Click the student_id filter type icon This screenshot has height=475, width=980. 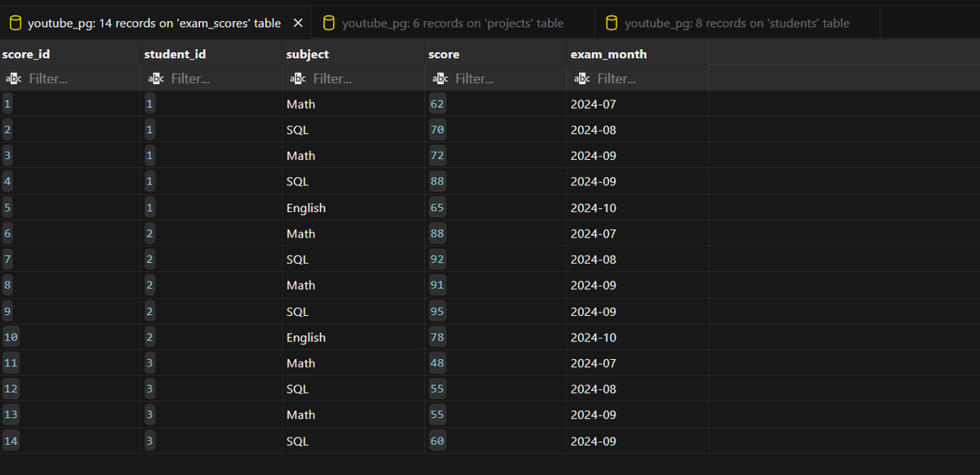coord(156,78)
